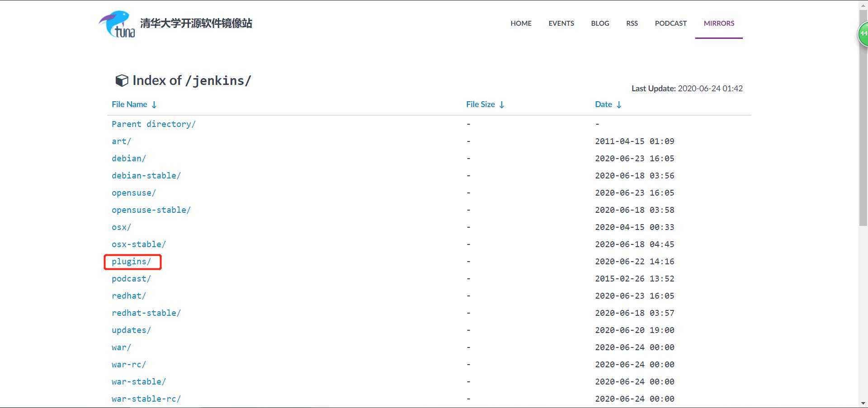Open the war-stable/ folder
This screenshot has width=868, height=408.
139,382
